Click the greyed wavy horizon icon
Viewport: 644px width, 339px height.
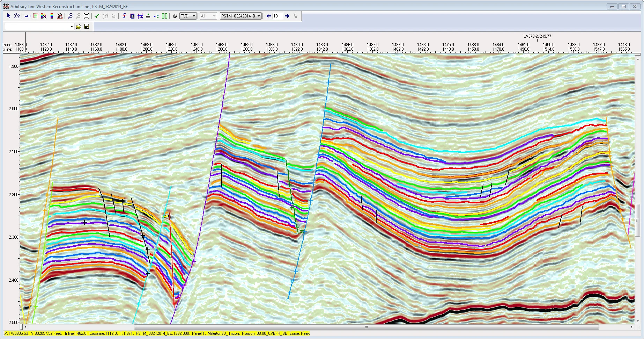pos(105,16)
